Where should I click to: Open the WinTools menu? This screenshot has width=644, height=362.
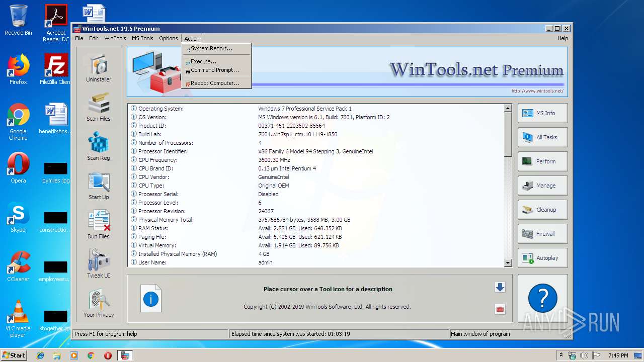[x=115, y=38]
